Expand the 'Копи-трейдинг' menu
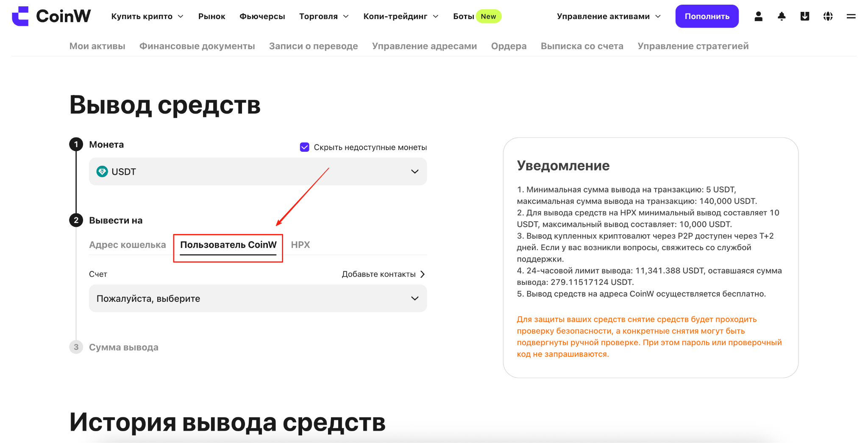This screenshot has height=443, width=868. click(401, 16)
